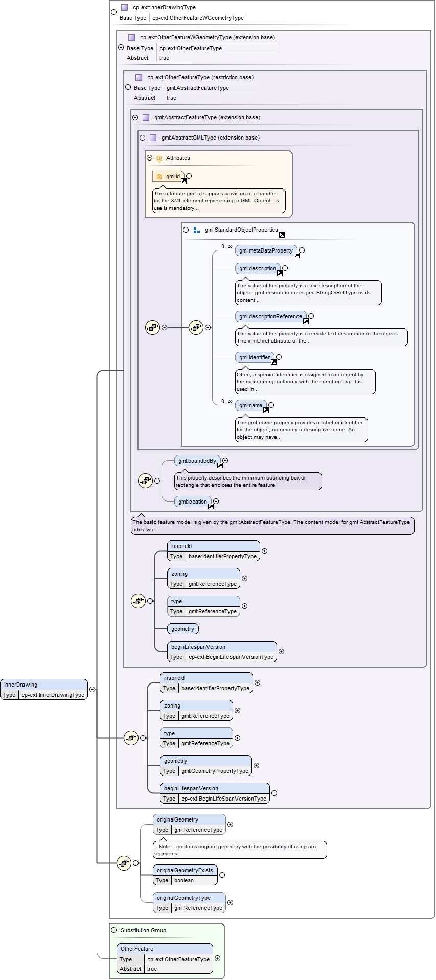Expand the OtherFeature substitution element
The width and height of the screenshot is (436, 980).
pos(218,959)
